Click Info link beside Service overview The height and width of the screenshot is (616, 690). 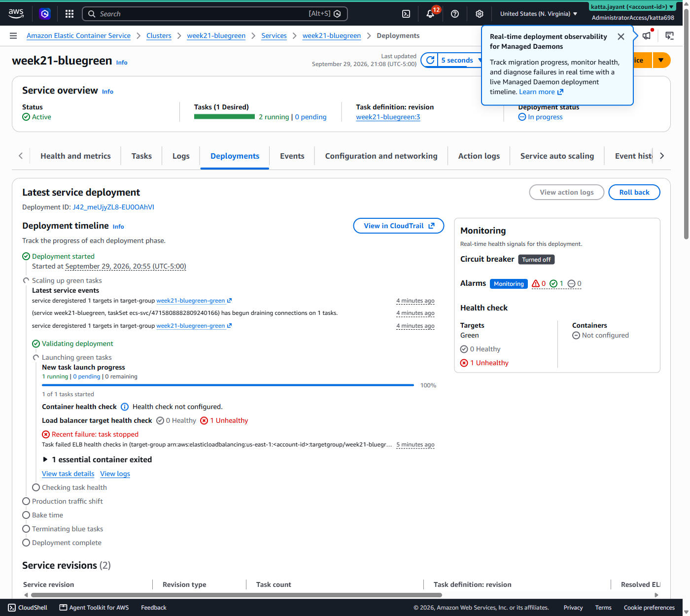[107, 92]
